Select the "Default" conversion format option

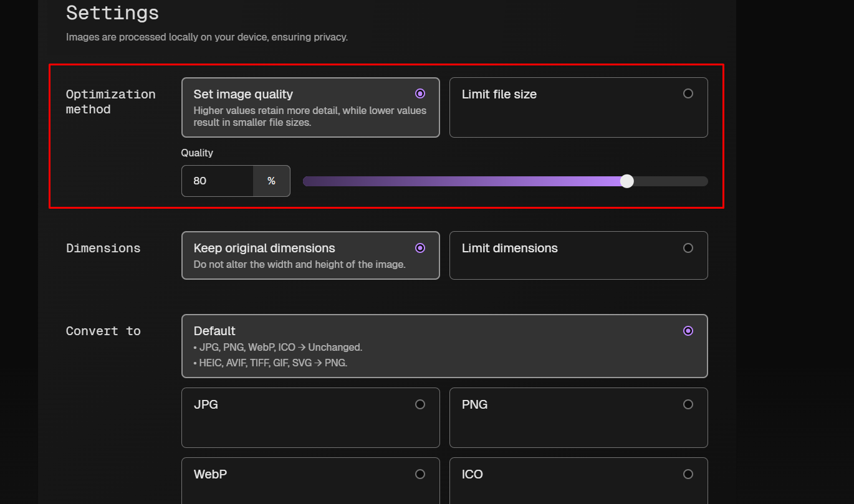click(688, 331)
